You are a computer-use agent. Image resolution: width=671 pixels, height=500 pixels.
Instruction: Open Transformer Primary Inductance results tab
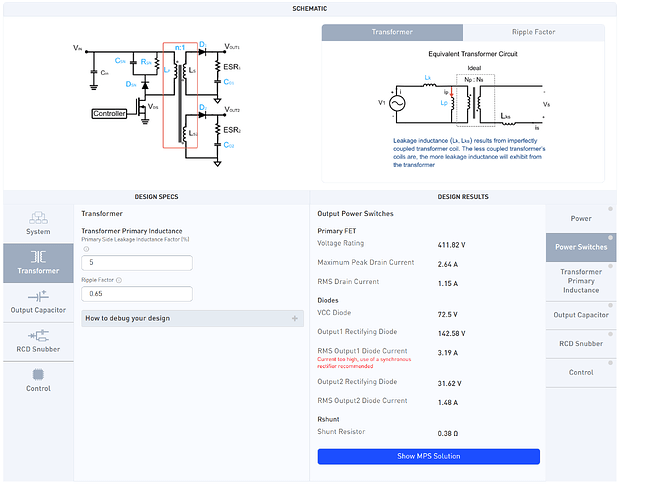[581, 281]
